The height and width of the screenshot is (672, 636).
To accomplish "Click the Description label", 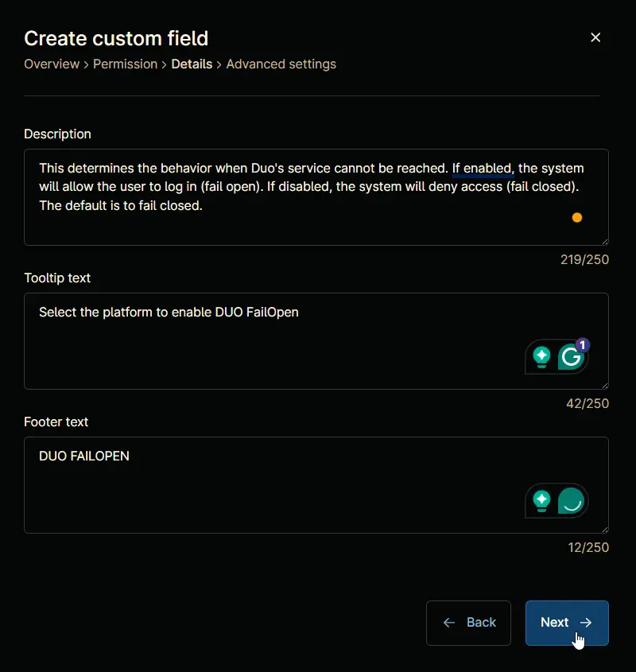I will pyautogui.click(x=57, y=134).
